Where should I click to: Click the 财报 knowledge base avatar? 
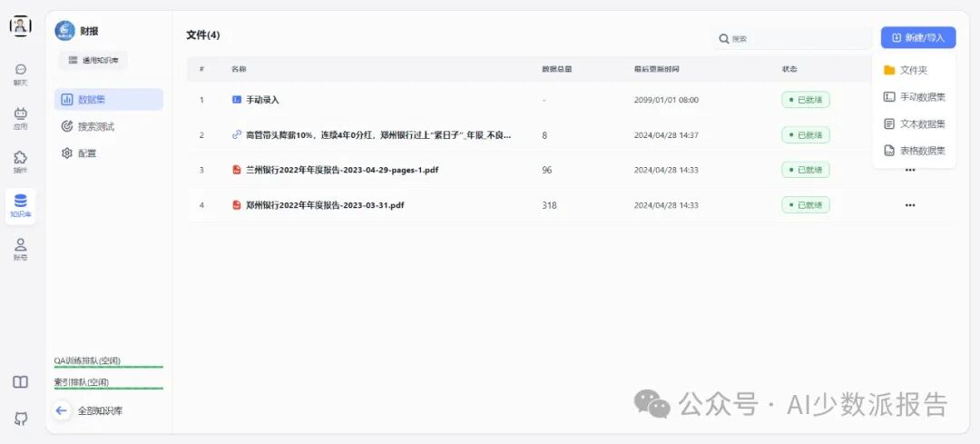[x=64, y=31]
